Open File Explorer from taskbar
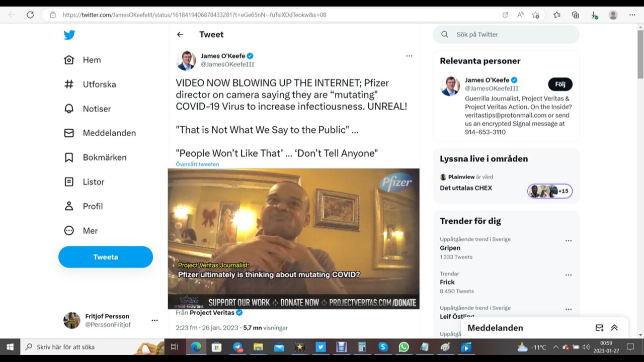Screen dimensions: 644x362 point(258,347)
